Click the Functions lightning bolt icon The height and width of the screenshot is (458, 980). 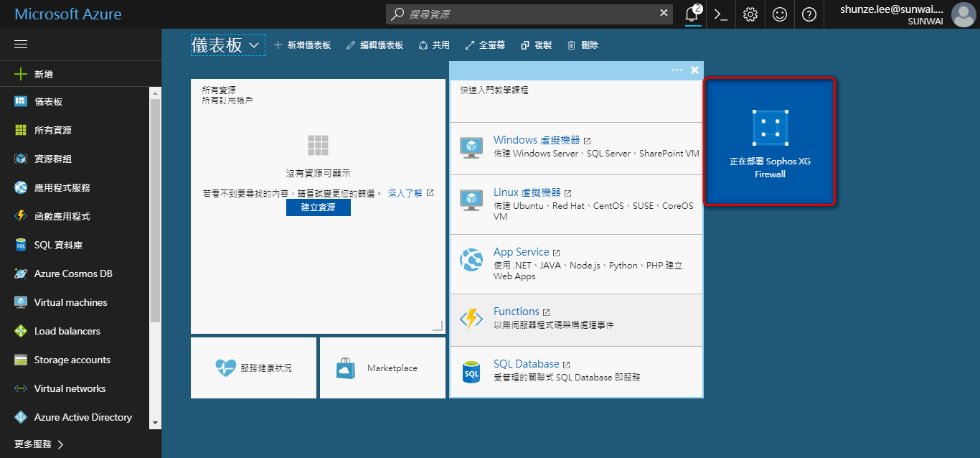pyautogui.click(x=471, y=319)
